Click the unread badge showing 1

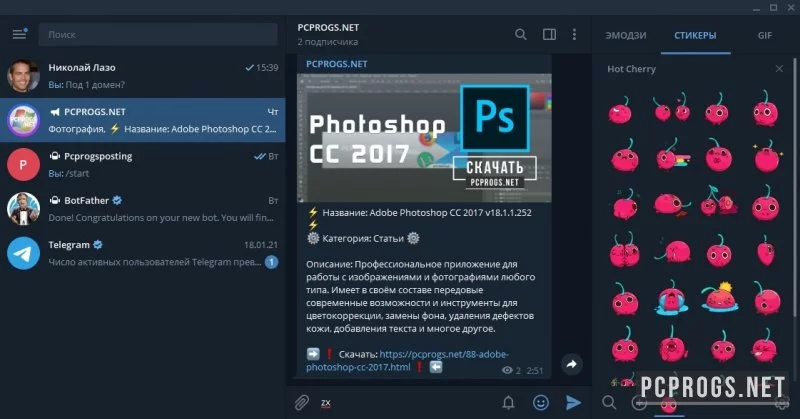[x=271, y=262]
